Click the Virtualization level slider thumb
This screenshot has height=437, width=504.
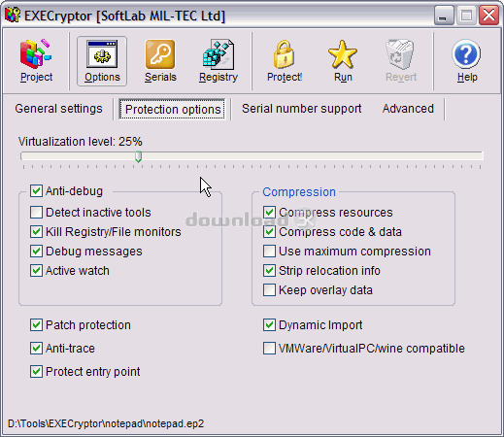[x=139, y=156]
